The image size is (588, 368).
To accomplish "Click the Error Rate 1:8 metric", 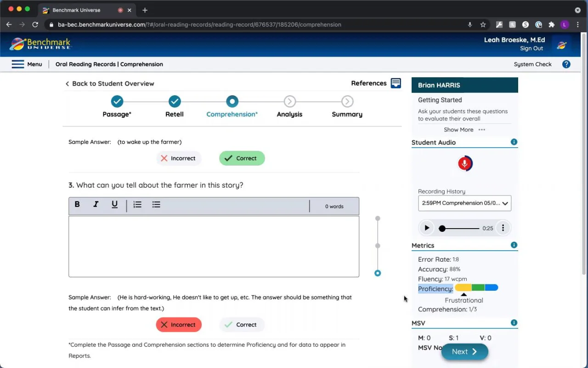I will (x=438, y=259).
